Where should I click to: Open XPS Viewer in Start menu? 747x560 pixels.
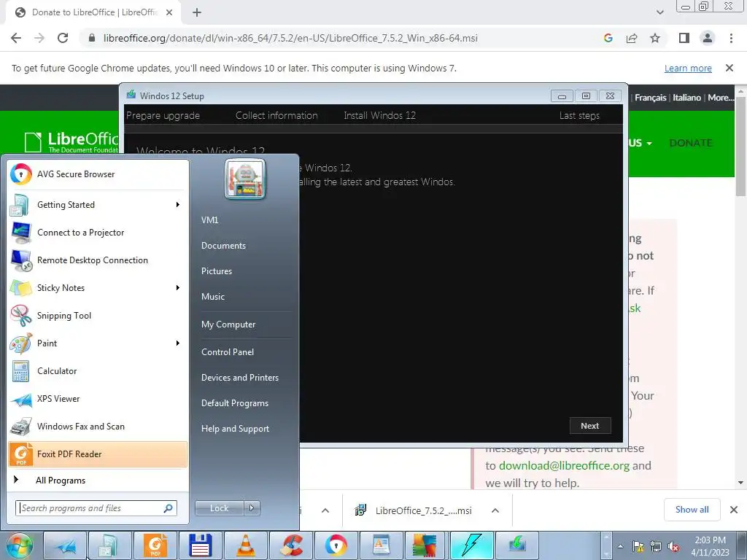pyautogui.click(x=98, y=399)
